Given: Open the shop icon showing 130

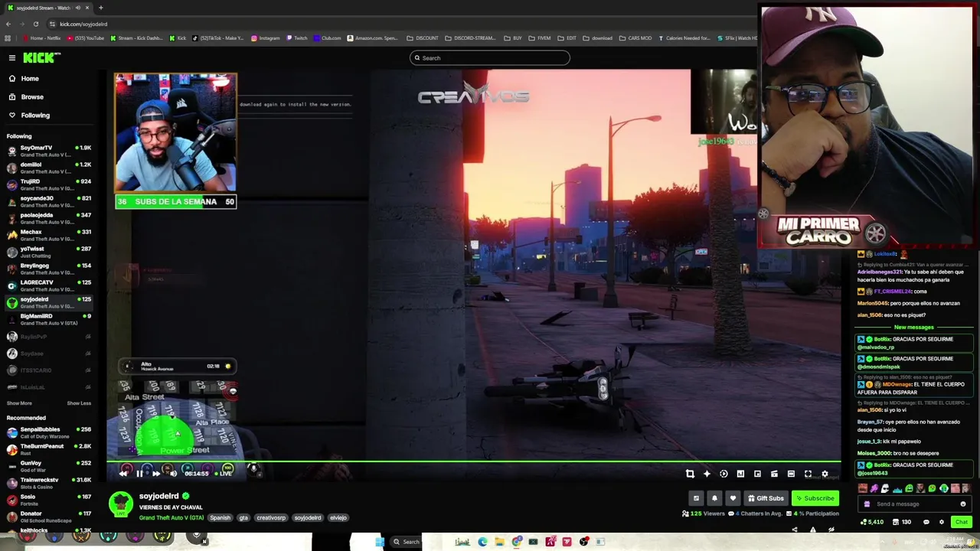Looking at the screenshot, I should tap(902, 522).
